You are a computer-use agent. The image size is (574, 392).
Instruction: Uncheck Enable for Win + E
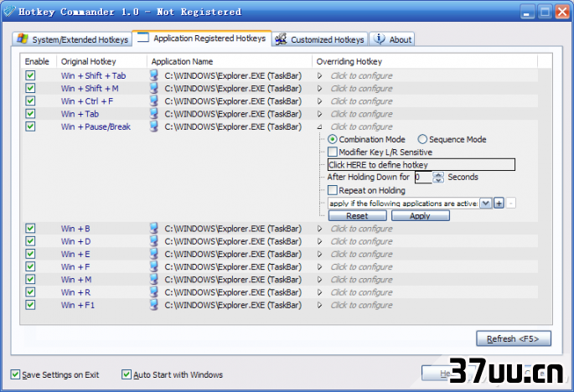30,254
